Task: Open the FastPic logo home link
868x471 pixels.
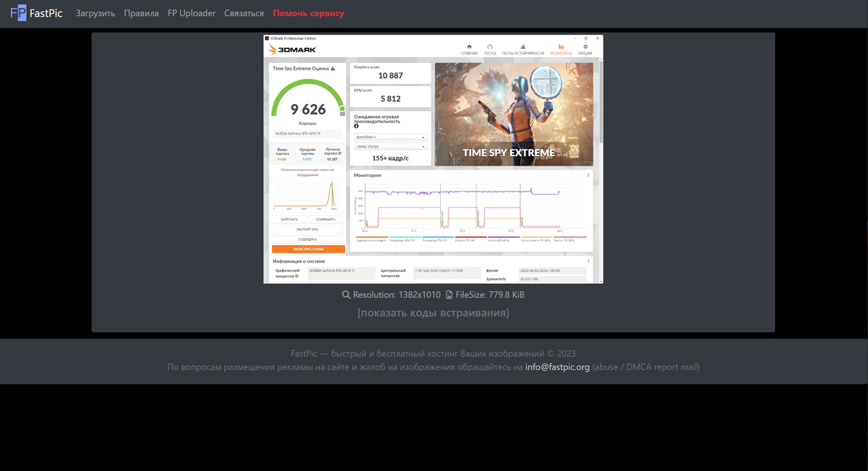Action: [x=37, y=13]
